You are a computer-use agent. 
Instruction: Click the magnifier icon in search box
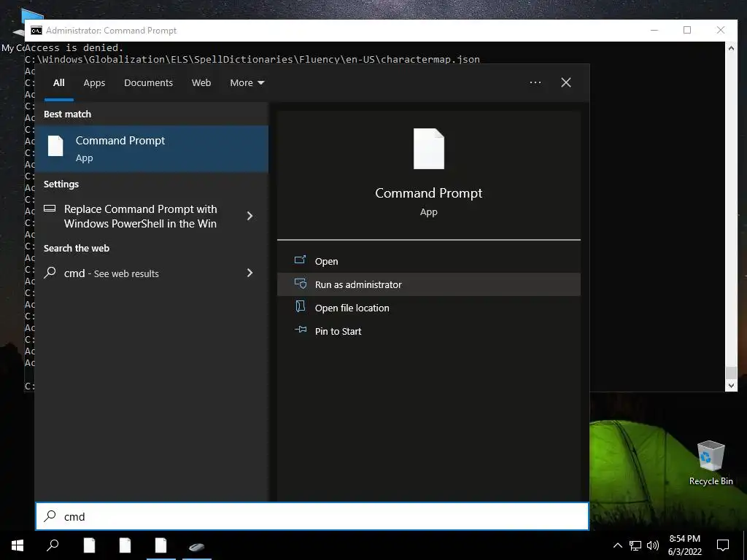(50, 516)
